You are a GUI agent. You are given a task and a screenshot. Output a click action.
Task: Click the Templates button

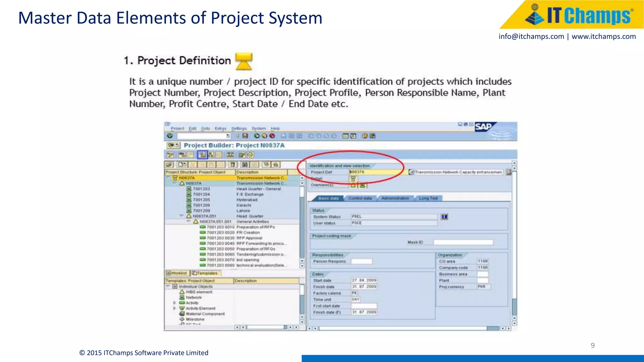(x=205, y=273)
